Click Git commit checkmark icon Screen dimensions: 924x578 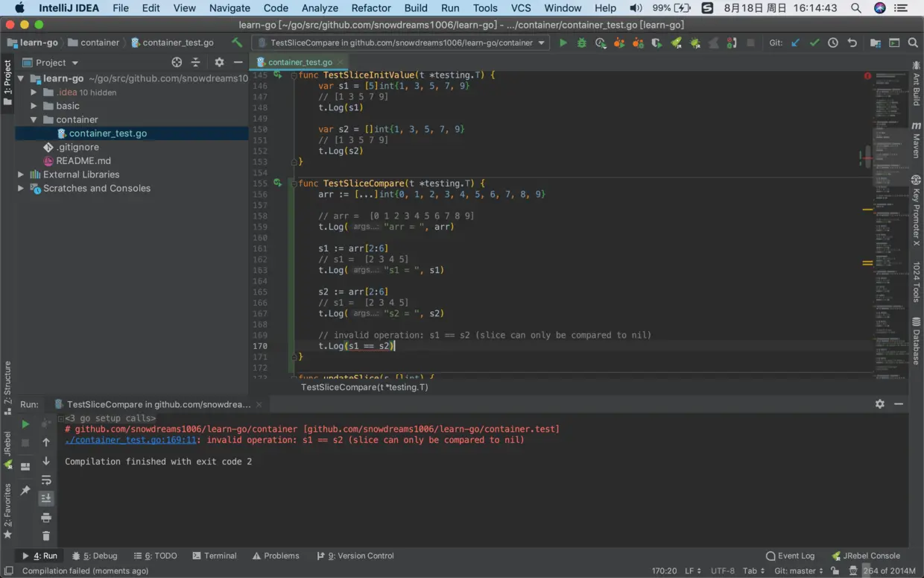click(814, 43)
